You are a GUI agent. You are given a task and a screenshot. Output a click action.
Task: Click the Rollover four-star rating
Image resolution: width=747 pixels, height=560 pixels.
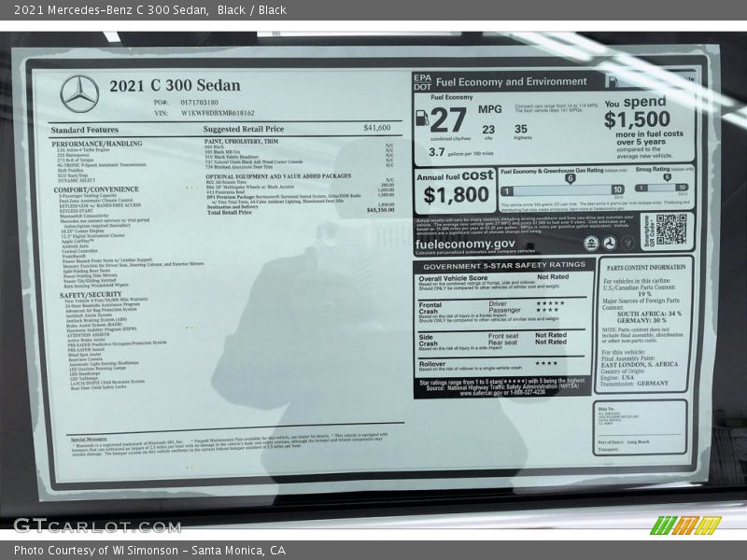[x=546, y=363]
